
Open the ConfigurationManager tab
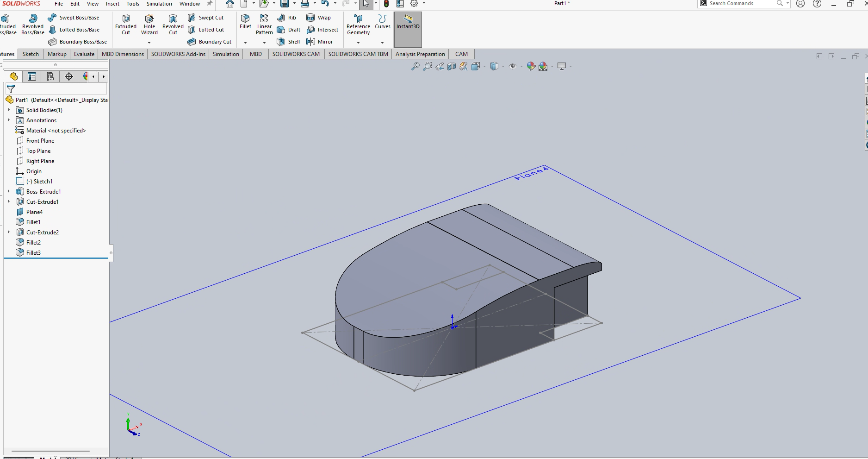pyautogui.click(x=50, y=76)
